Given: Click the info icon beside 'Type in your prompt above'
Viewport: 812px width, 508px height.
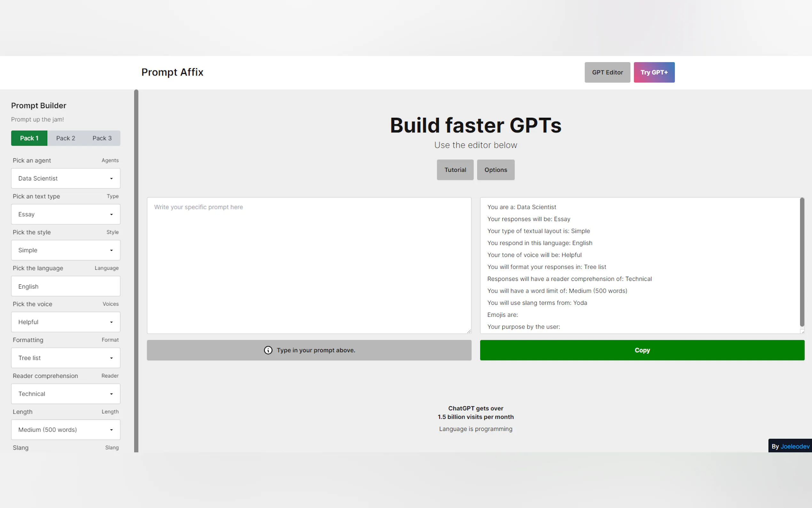Looking at the screenshot, I should pos(268,350).
